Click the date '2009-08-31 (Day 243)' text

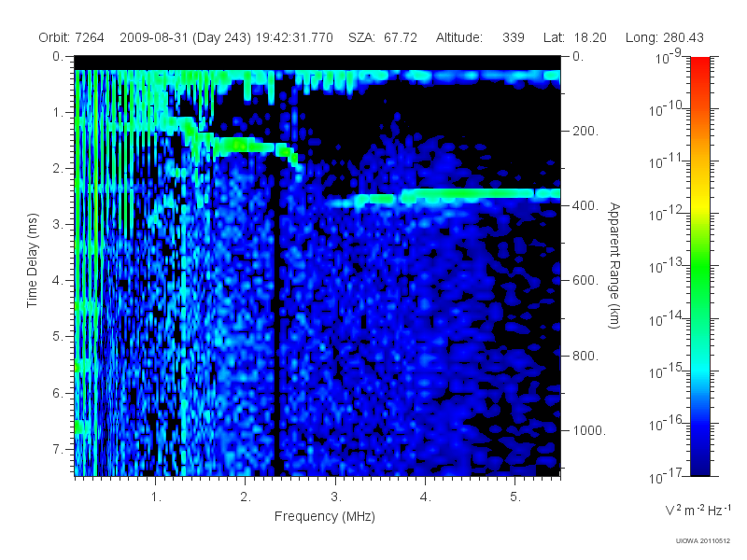[x=185, y=37]
